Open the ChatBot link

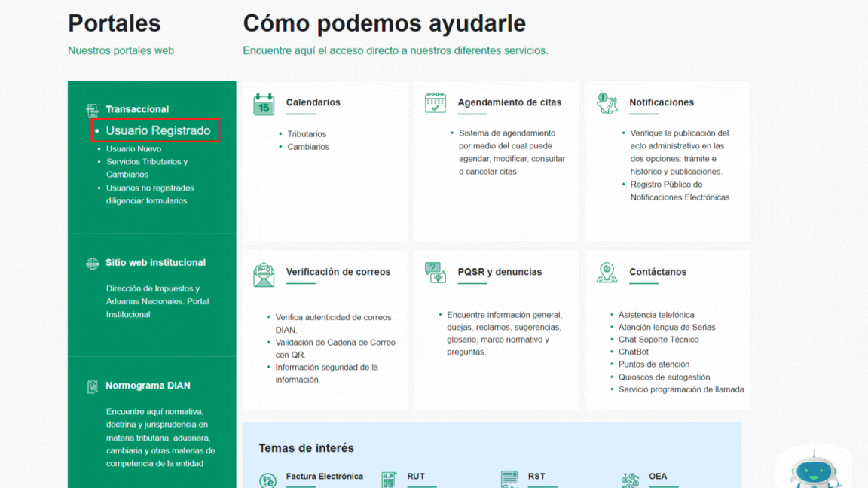[633, 352]
